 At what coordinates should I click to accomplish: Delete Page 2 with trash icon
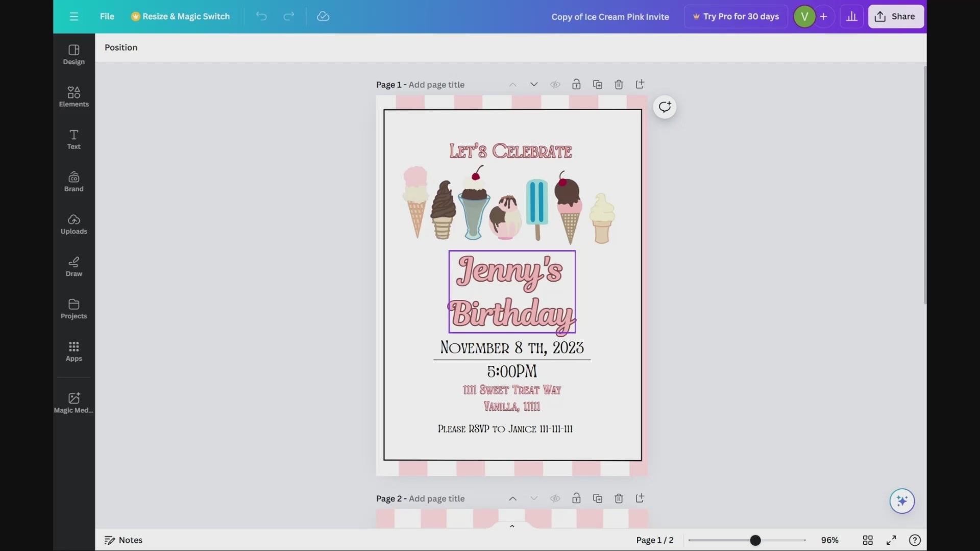coord(619,498)
